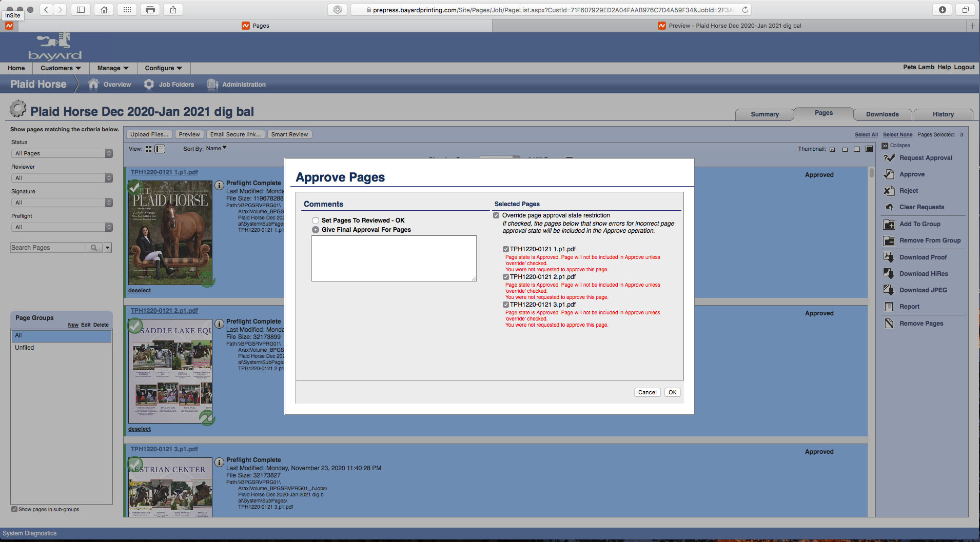Screen dimensions: 980x542
Task: Open the Preflight filter dropdown
Action: [62, 227]
